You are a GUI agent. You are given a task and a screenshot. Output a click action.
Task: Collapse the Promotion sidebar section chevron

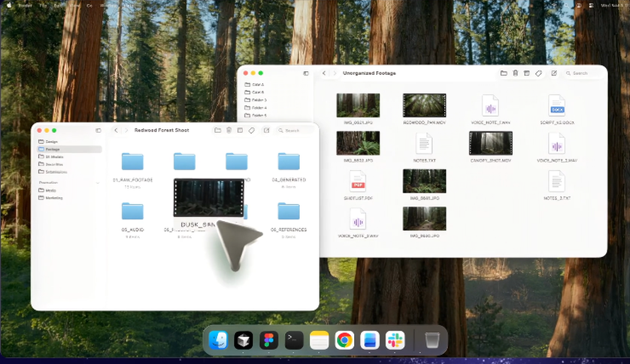[98, 183]
